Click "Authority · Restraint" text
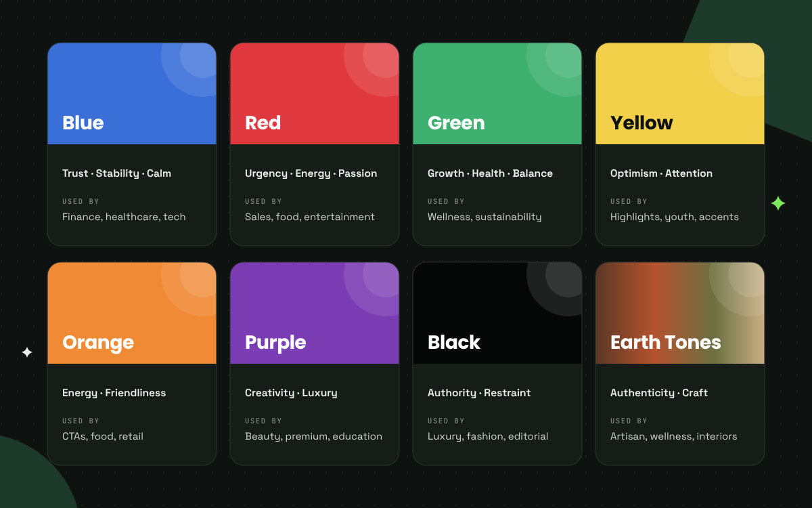The width and height of the screenshot is (812, 508). (479, 393)
